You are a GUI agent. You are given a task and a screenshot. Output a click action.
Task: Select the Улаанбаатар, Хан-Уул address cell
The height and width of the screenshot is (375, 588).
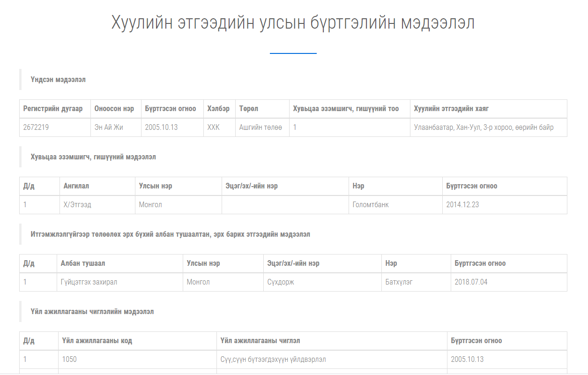(484, 127)
